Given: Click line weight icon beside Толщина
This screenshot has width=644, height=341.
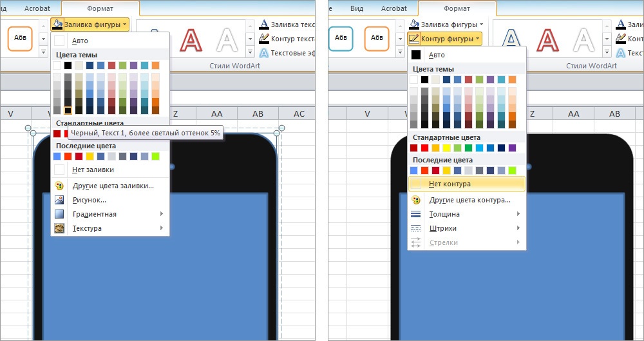Looking at the screenshot, I should coord(416,214).
